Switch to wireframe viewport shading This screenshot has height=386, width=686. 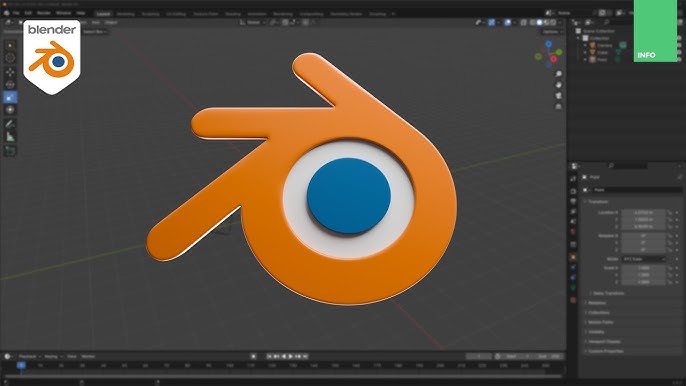pos(533,22)
